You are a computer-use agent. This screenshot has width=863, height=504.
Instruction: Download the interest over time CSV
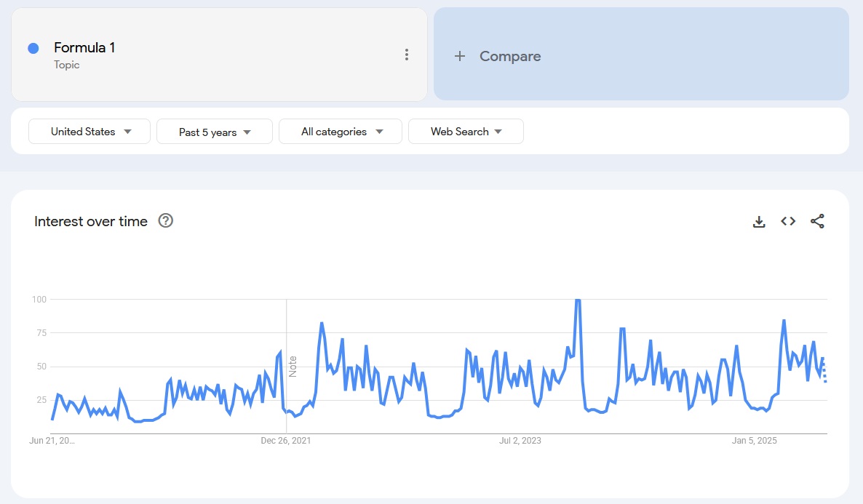point(759,221)
